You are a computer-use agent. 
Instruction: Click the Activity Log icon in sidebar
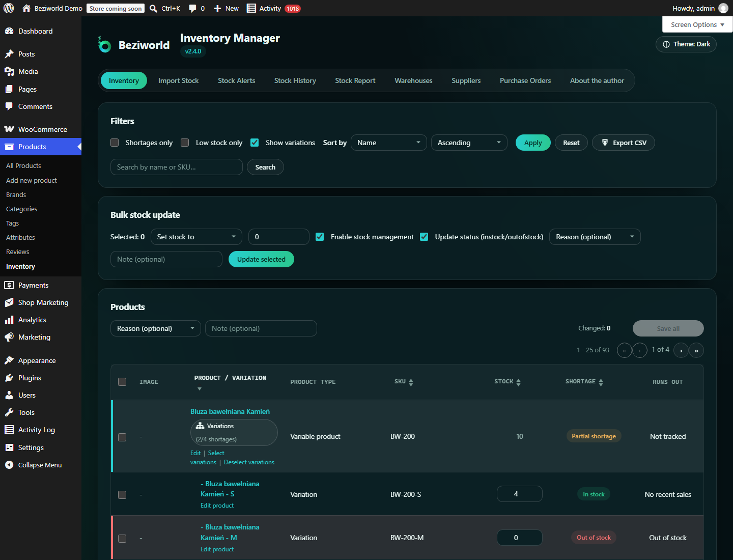pos(9,430)
